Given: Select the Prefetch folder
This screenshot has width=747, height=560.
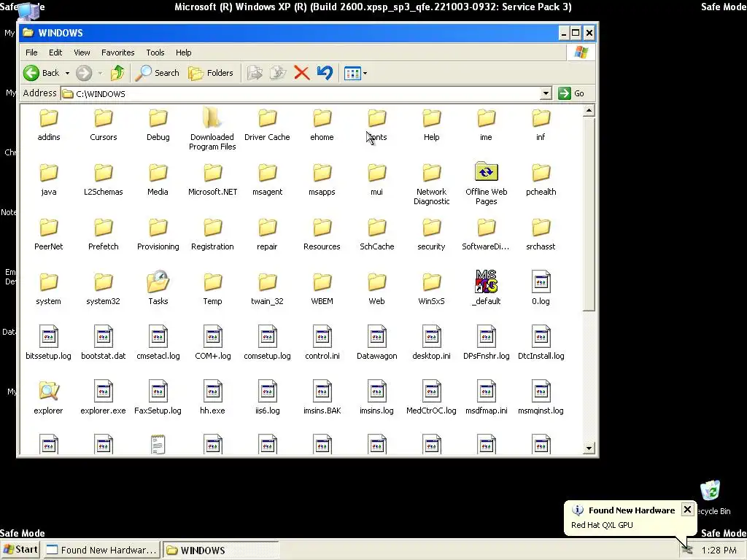Looking at the screenshot, I should tap(103, 234).
